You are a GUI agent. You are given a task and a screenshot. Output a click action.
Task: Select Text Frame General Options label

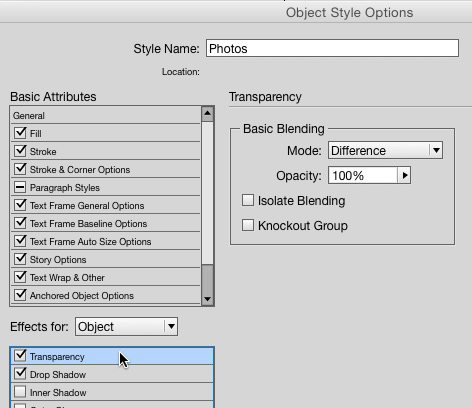87,206
